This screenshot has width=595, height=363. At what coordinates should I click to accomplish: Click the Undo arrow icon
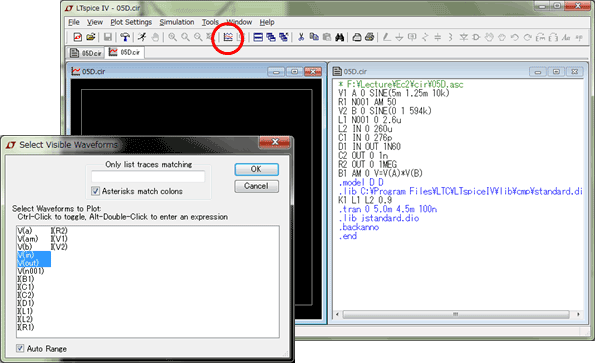point(515,37)
